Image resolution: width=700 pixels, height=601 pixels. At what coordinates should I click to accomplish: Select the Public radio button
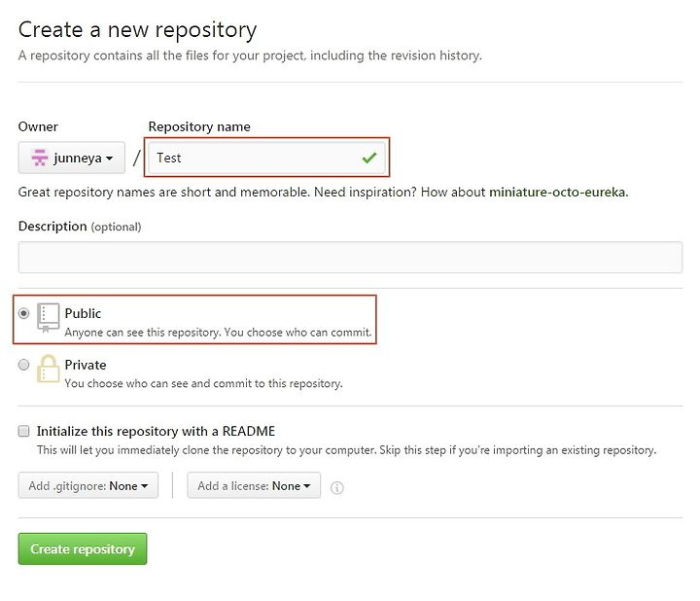[23, 313]
